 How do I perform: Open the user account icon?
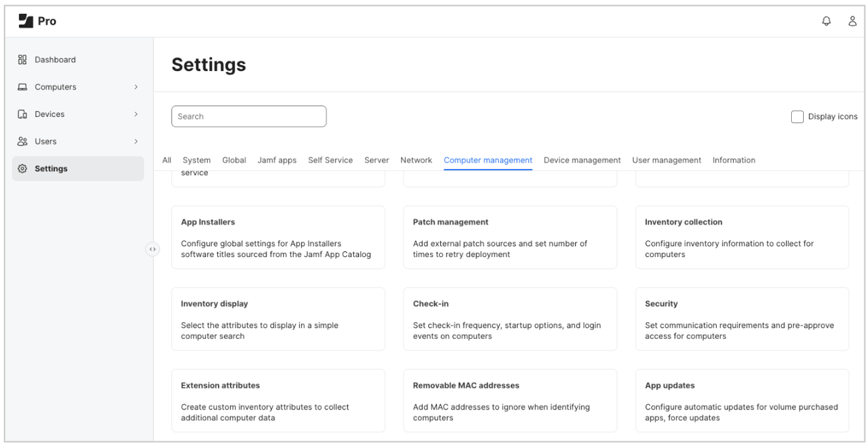(x=852, y=22)
